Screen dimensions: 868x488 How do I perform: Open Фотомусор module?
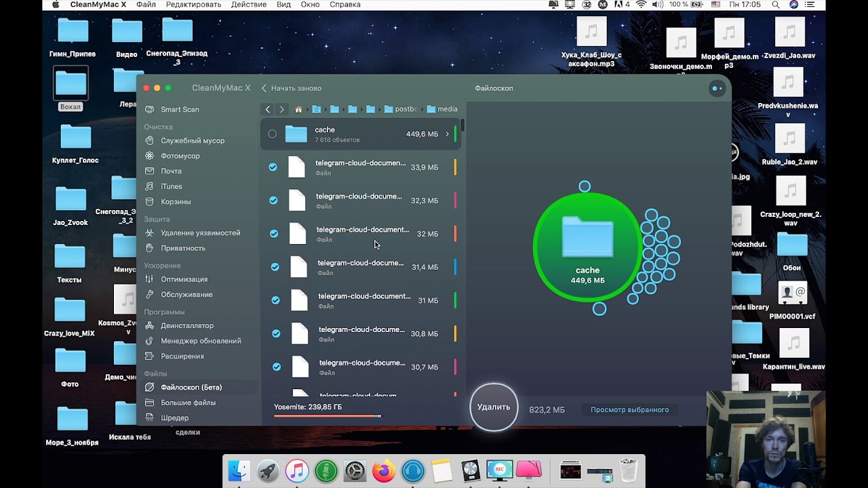click(x=180, y=156)
